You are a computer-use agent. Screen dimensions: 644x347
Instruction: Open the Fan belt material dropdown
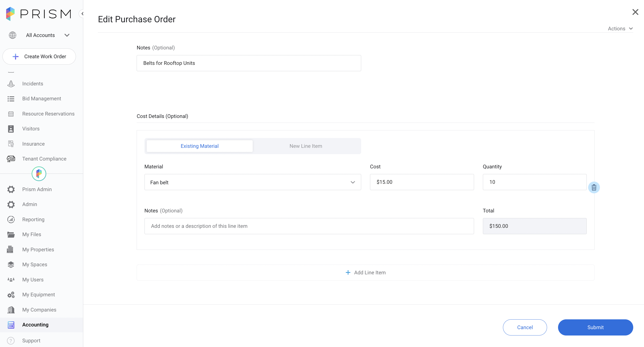(x=252, y=182)
